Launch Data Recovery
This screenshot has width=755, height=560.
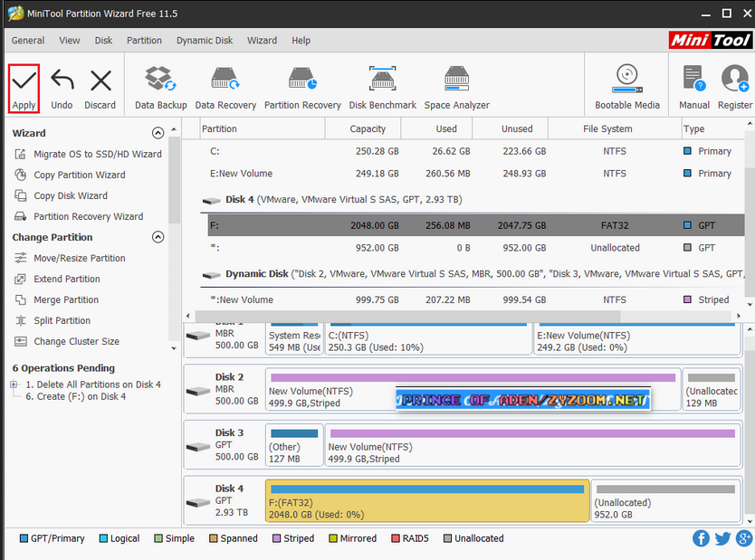[225, 88]
